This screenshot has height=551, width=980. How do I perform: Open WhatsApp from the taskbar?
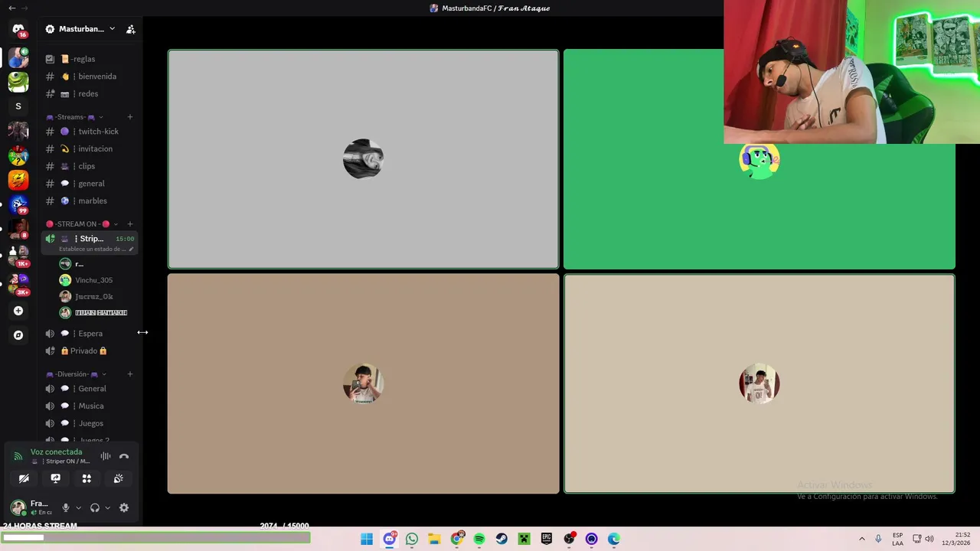(x=412, y=539)
